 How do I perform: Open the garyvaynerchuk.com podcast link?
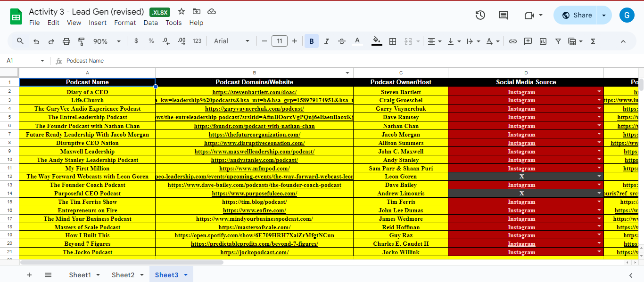point(254,109)
